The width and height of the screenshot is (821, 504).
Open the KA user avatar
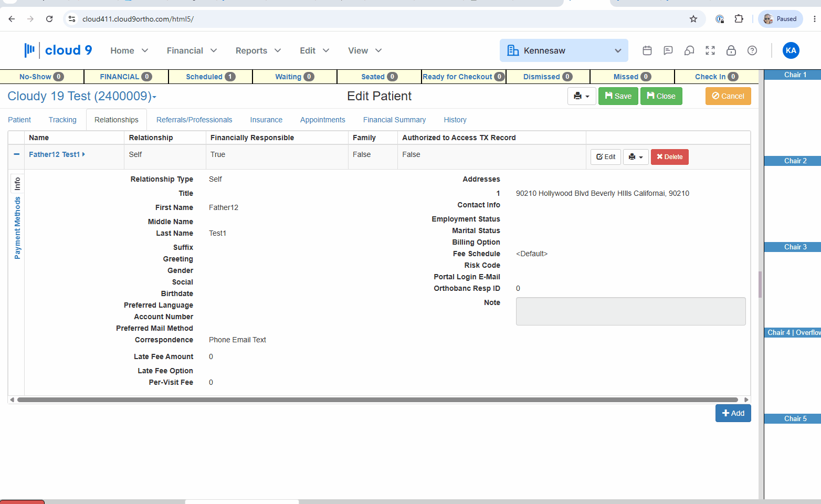coord(791,50)
